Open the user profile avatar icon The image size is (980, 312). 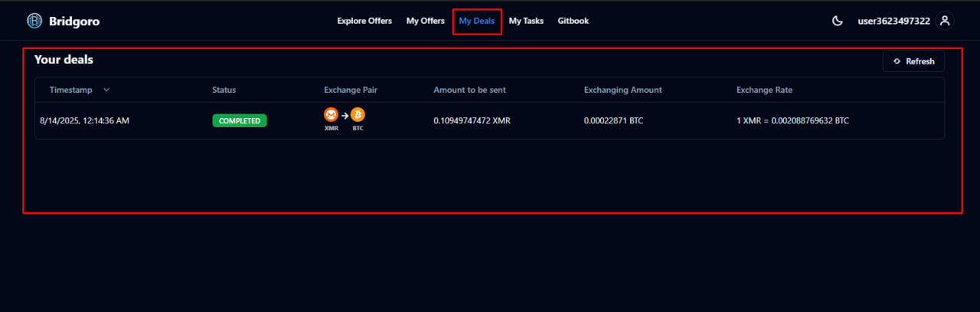coord(945,21)
